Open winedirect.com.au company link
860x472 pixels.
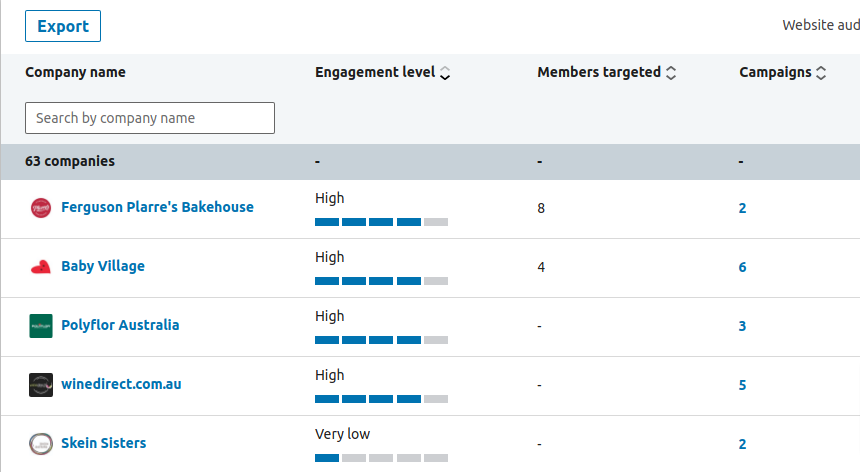[x=121, y=384]
